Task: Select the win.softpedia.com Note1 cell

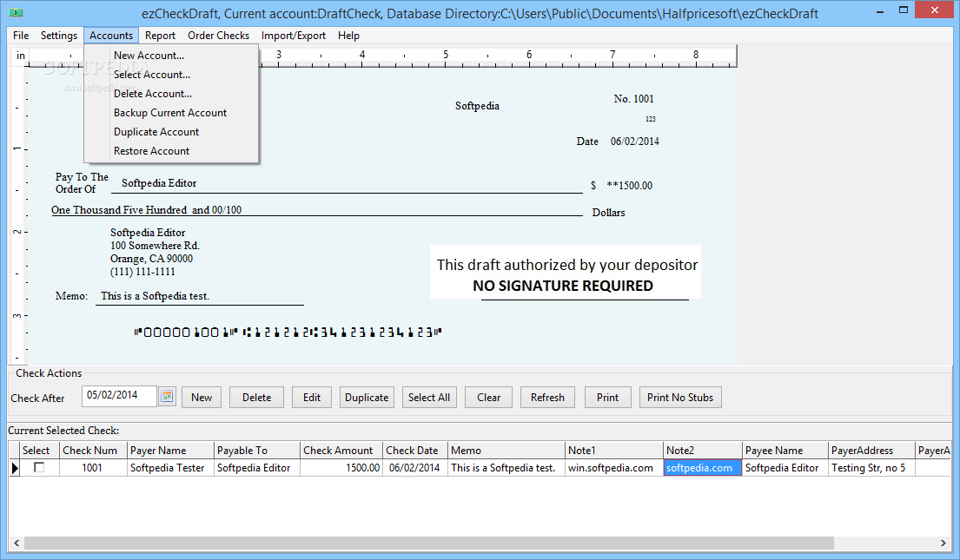Action: pos(614,468)
